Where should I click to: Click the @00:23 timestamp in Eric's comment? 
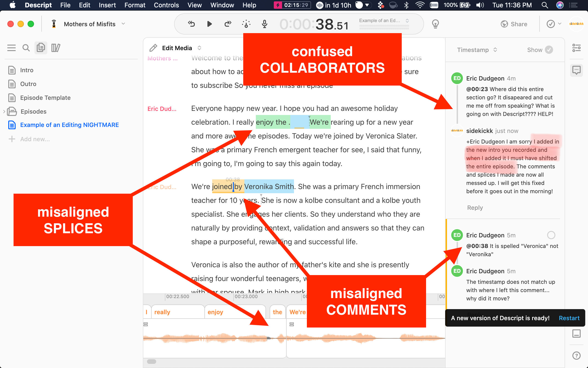click(x=477, y=89)
